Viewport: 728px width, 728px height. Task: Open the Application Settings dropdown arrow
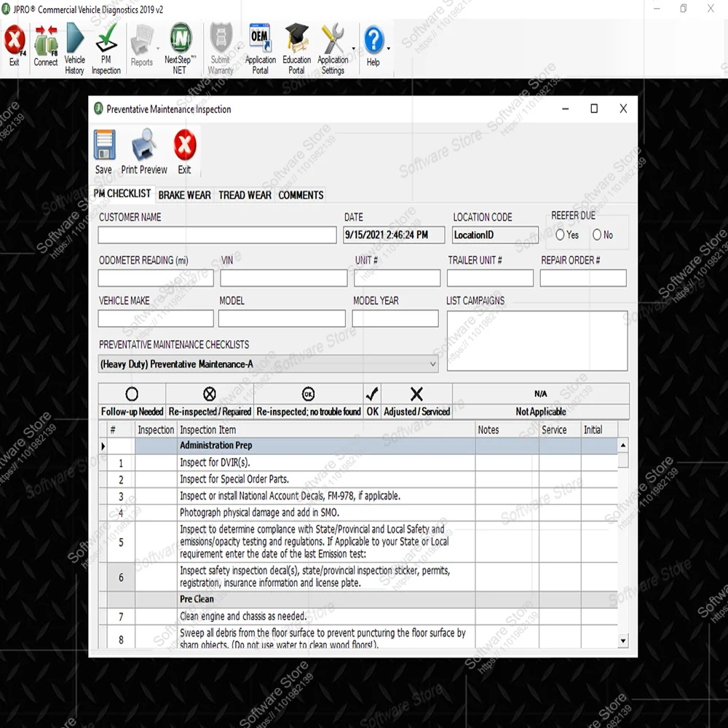pos(353,48)
